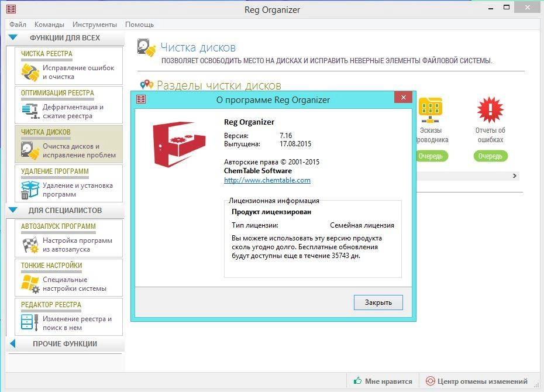Click the version number 7.16
The image size is (544, 392).
[286, 135]
